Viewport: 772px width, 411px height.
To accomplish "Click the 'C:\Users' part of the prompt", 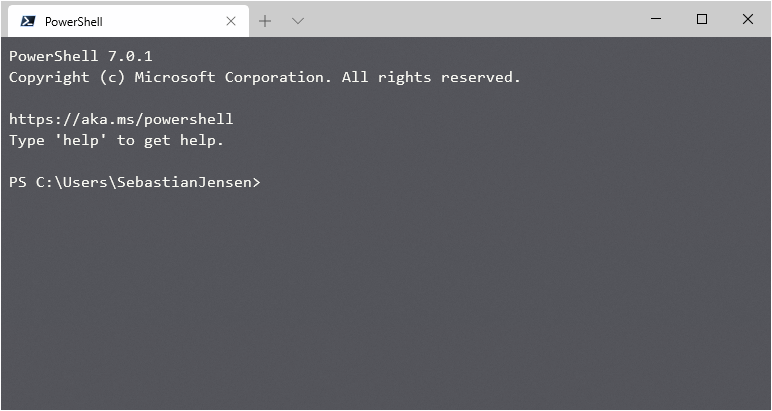I will click(70, 182).
